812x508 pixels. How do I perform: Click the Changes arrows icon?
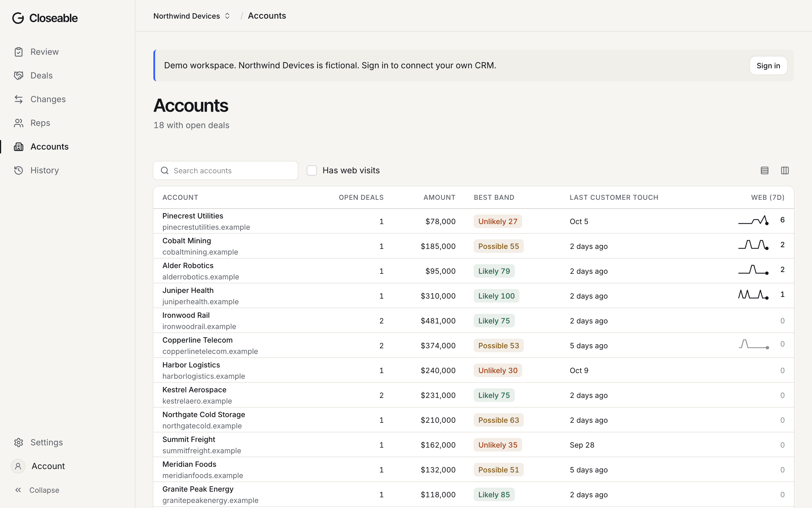coord(19,99)
